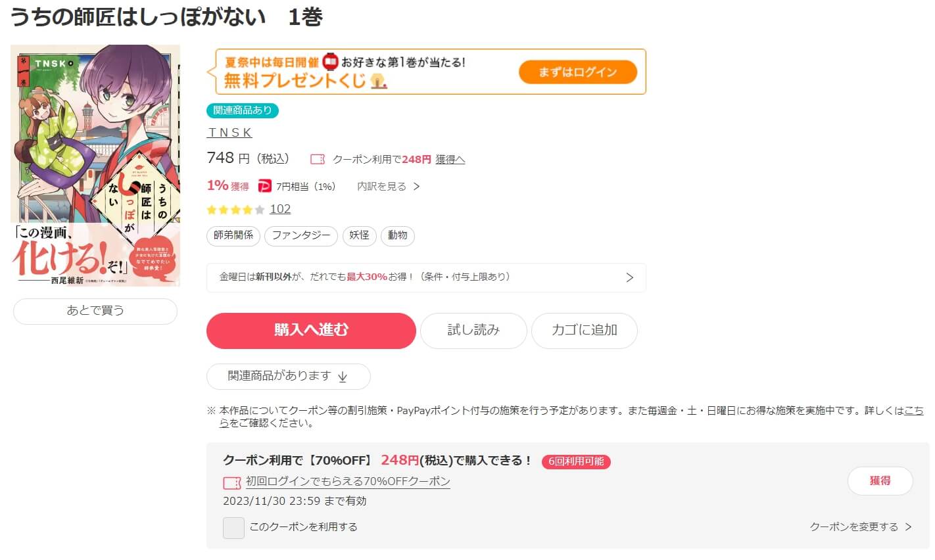935x560 pixels.
Task: Click the PayPay logo icon
Action: point(264,187)
